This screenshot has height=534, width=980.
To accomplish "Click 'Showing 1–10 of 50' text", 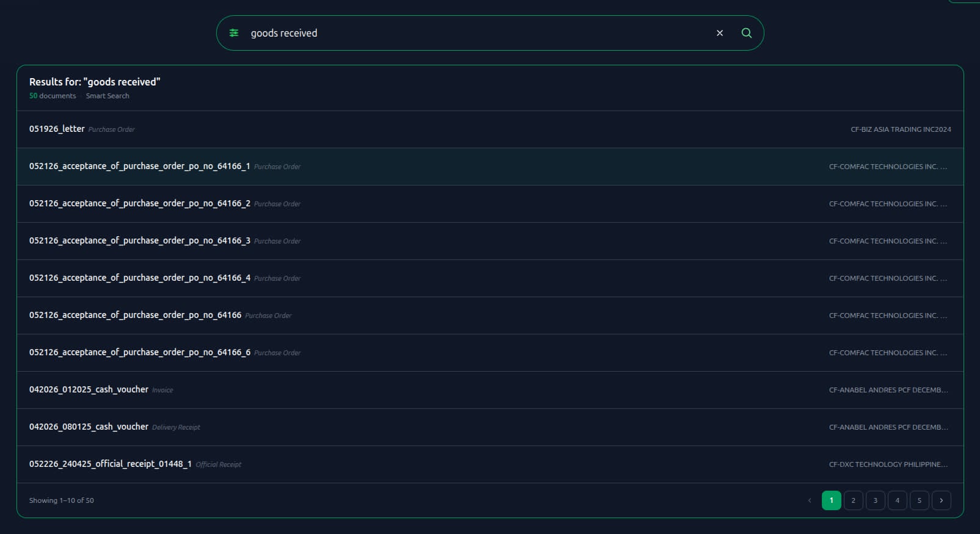I will pyautogui.click(x=62, y=500).
